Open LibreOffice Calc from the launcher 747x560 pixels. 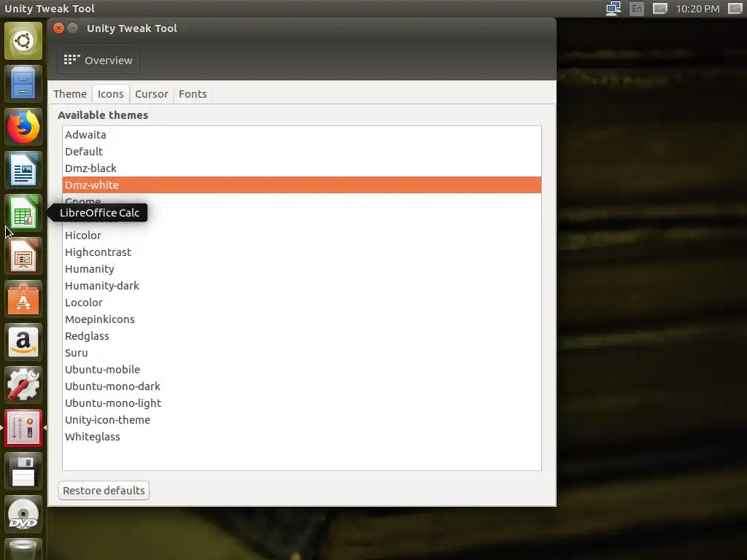pyautogui.click(x=23, y=213)
